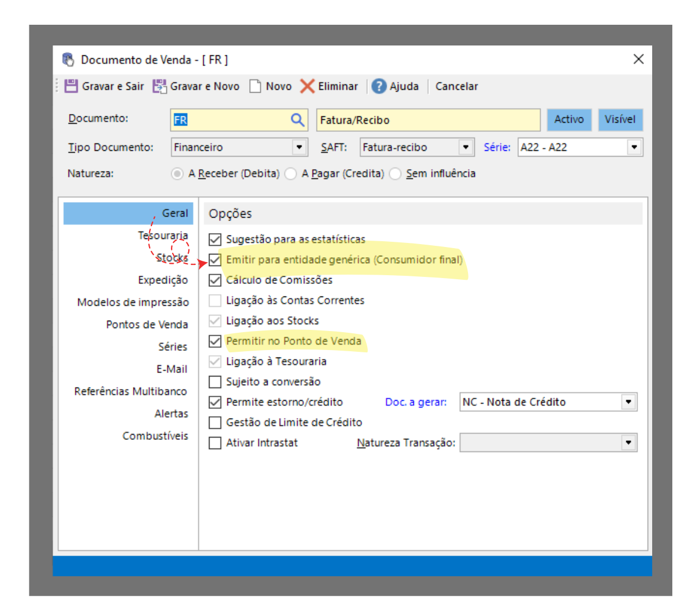Click the Activo button
Screen dimensions: 689x616
point(569,120)
